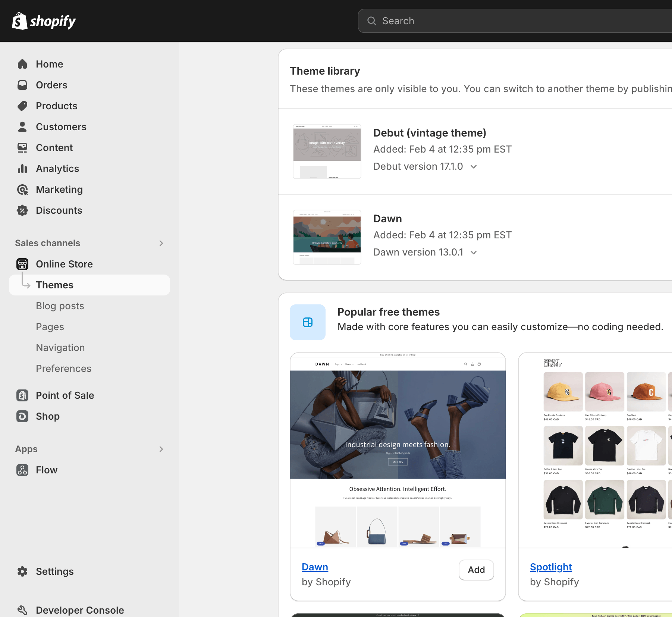Expand the Dawn version 13.0.1 dropdown
Viewport: 672px width, 617px height.
click(474, 253)
